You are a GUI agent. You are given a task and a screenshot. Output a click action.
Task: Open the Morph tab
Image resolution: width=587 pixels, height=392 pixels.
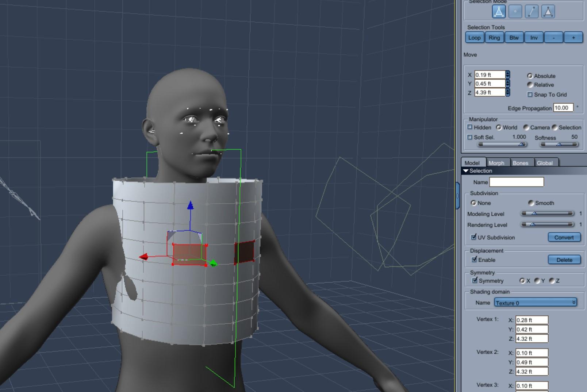tap(496, 163)
